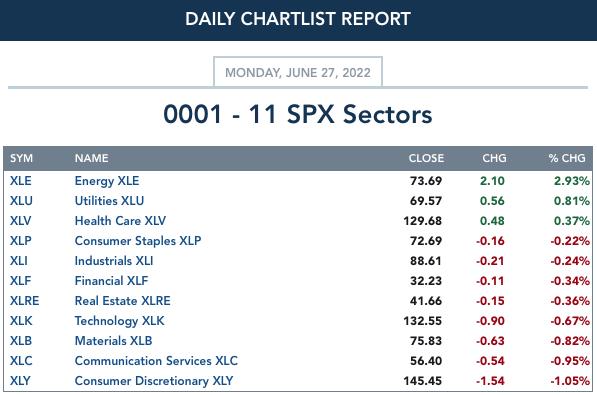The image size is (597, 395).
Task: Sort by the NAME column header
Action: pyautogui.click(x=91, y=158)
